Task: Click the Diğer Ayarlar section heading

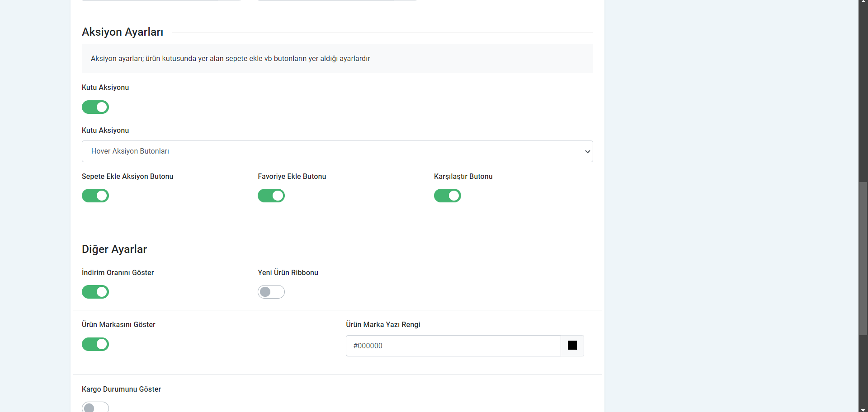Action: (114, 249)
